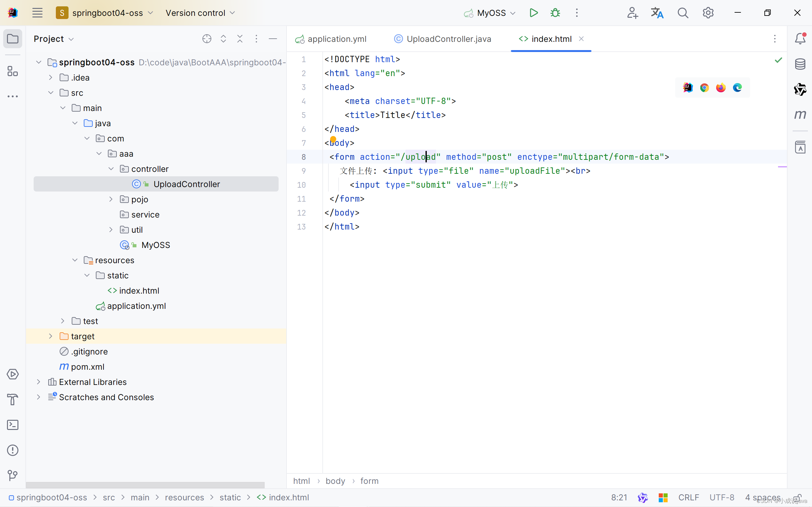Expand the target folder
This screenshot has height=507, width=812.
51,336
